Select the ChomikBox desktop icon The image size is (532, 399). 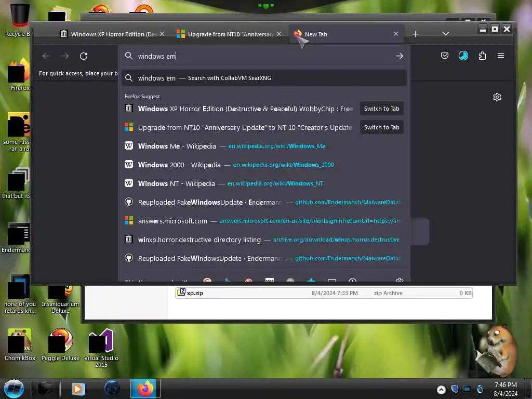pyautogui.click(x=20, y=345)
